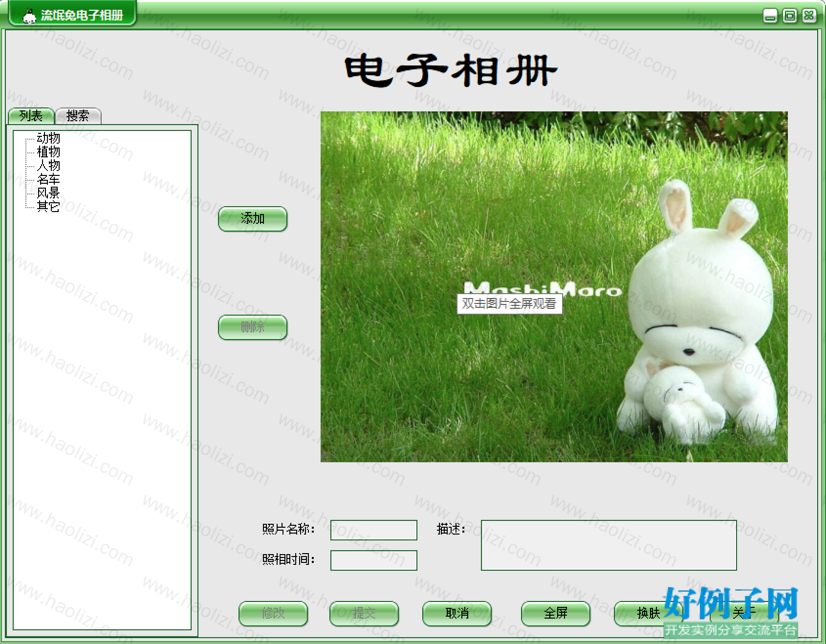Pick the 其它 category
Viewport: 826px width, 644px height.
pyautogui.click(x=48, y=207)
